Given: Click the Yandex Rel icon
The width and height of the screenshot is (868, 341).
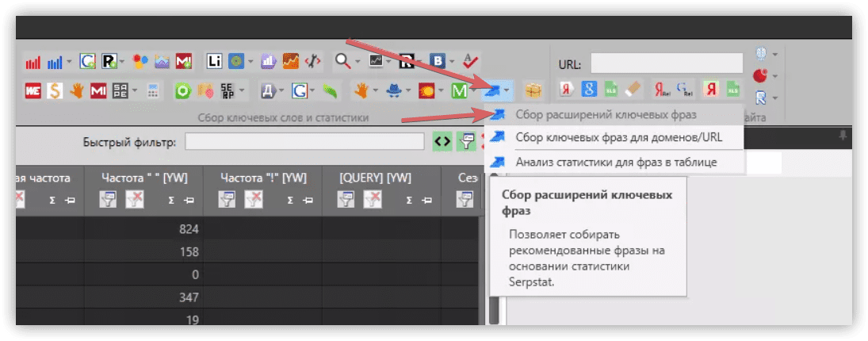Looking at the screenshot, I should tap(662, 89).
